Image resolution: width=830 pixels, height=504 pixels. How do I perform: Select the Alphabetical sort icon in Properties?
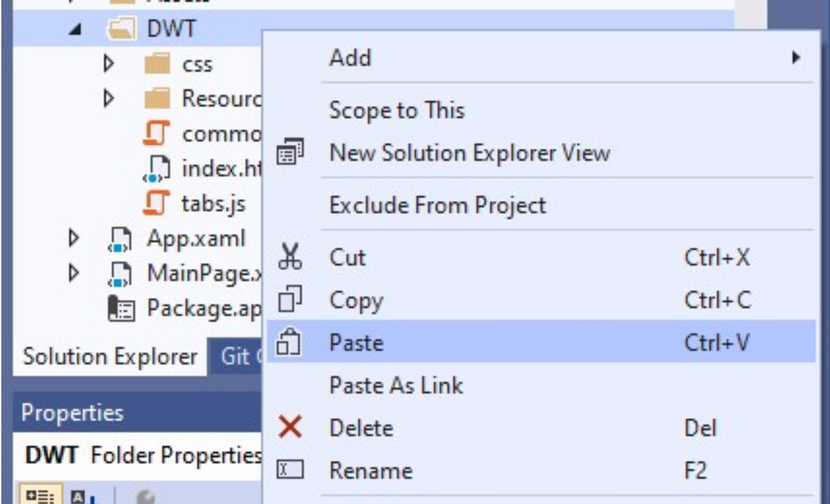(82, 496)
